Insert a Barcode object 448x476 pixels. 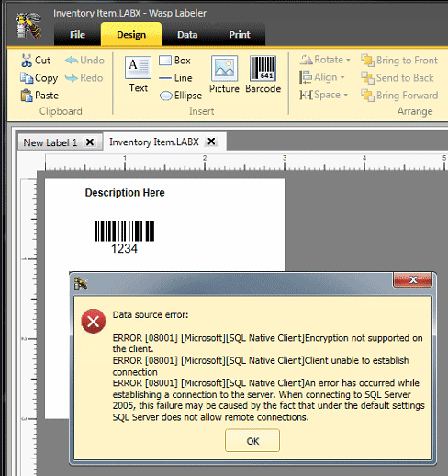point(263,74)
